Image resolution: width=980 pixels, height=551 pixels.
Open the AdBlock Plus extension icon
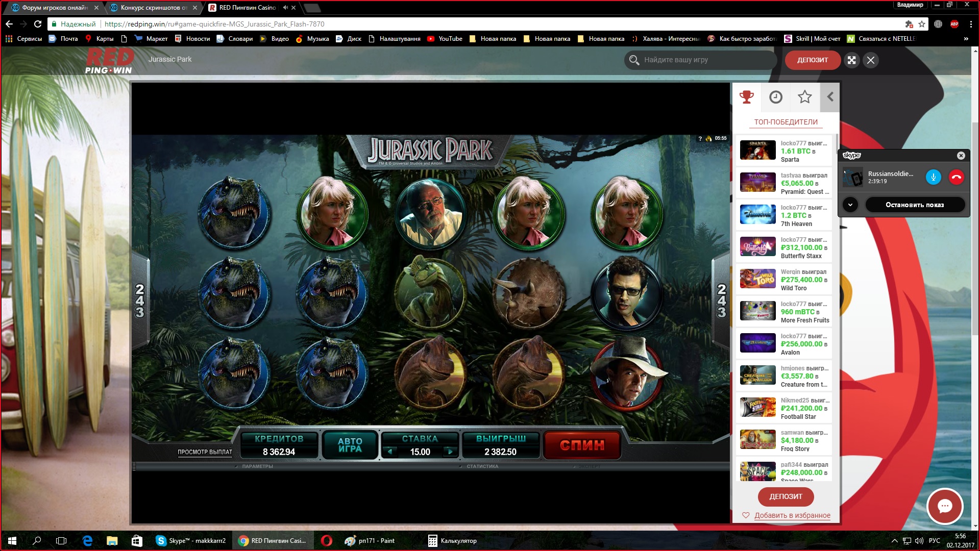(954, 24)
